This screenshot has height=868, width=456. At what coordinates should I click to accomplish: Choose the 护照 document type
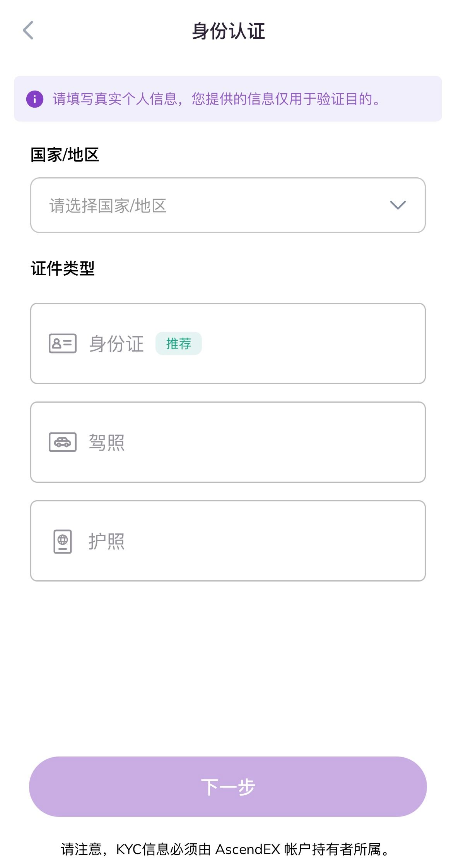pos(107,541)
